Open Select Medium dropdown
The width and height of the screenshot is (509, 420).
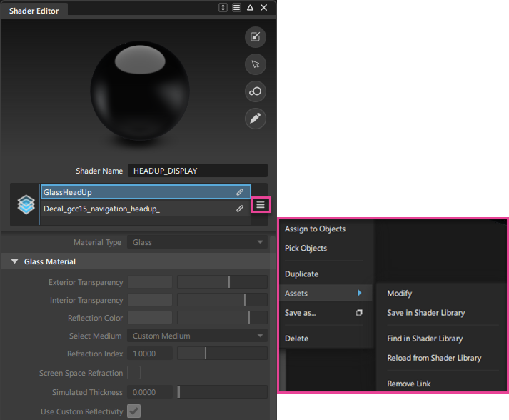197,336
